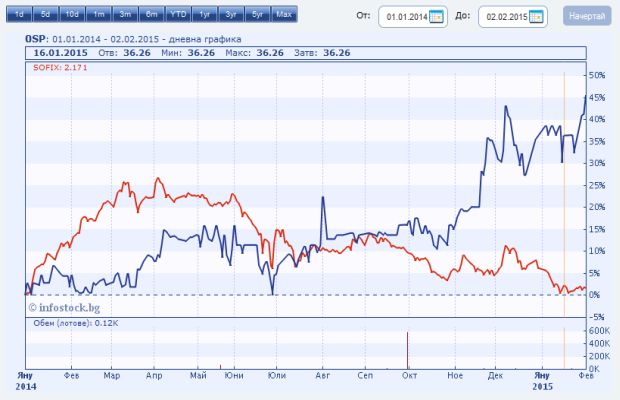Screen dimensions: 620x400
Task: Select the 1d time range button
Action: click(19, 15)
